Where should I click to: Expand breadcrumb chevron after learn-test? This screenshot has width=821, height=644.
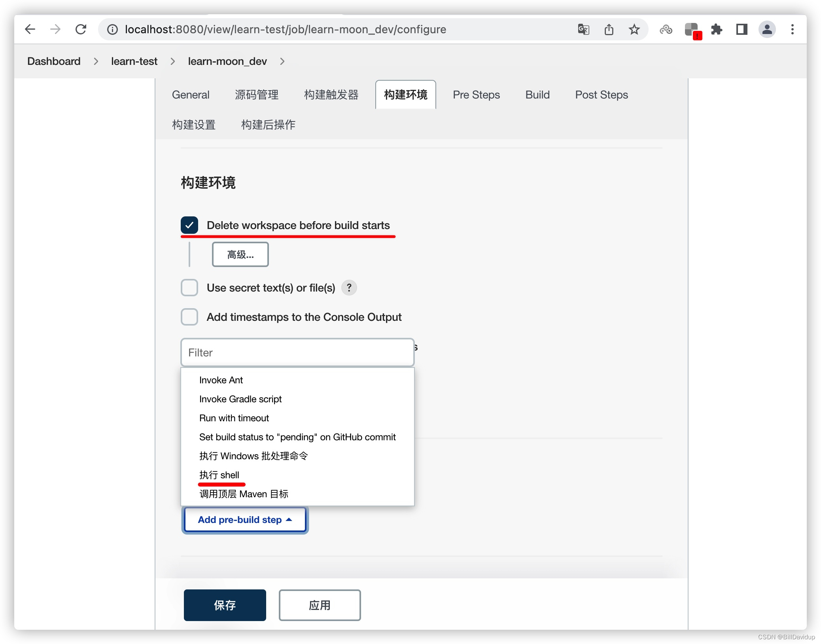[173, 61]
